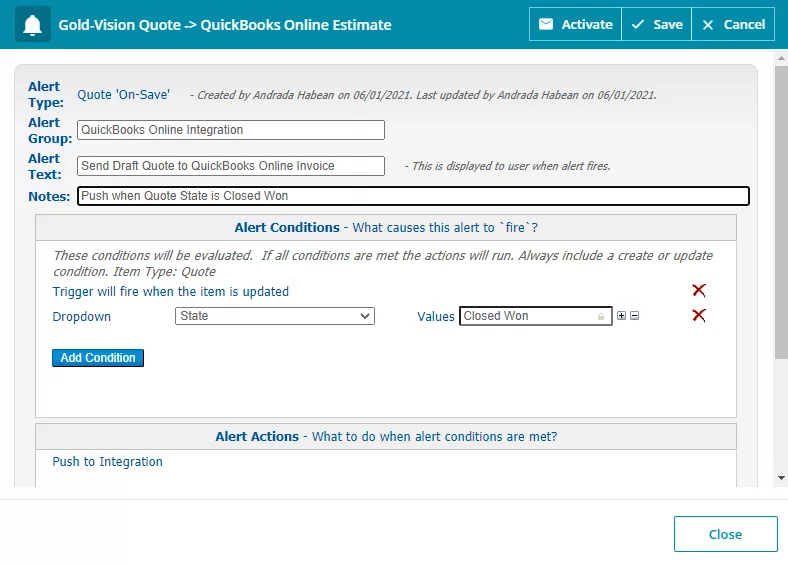Screen dimensions: 788x565
Task: Click the Activate envelope button
Action: pos(575,24)
